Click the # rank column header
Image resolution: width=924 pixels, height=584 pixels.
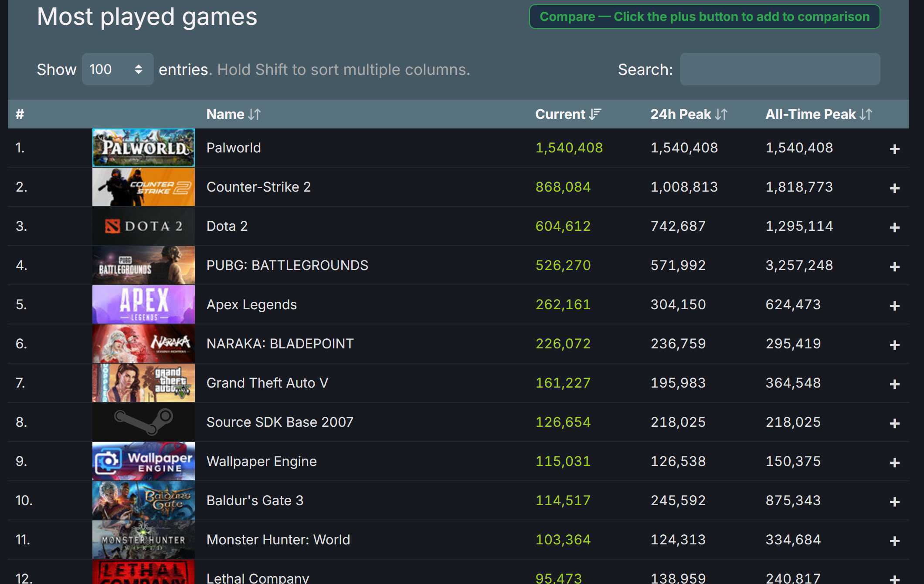click(20, 114)
